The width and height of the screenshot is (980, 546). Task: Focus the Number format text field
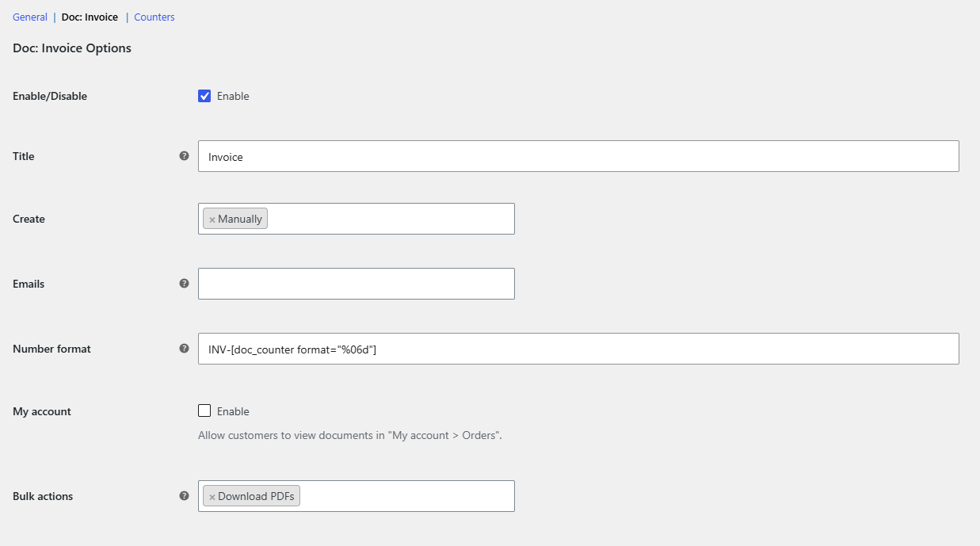578,349
